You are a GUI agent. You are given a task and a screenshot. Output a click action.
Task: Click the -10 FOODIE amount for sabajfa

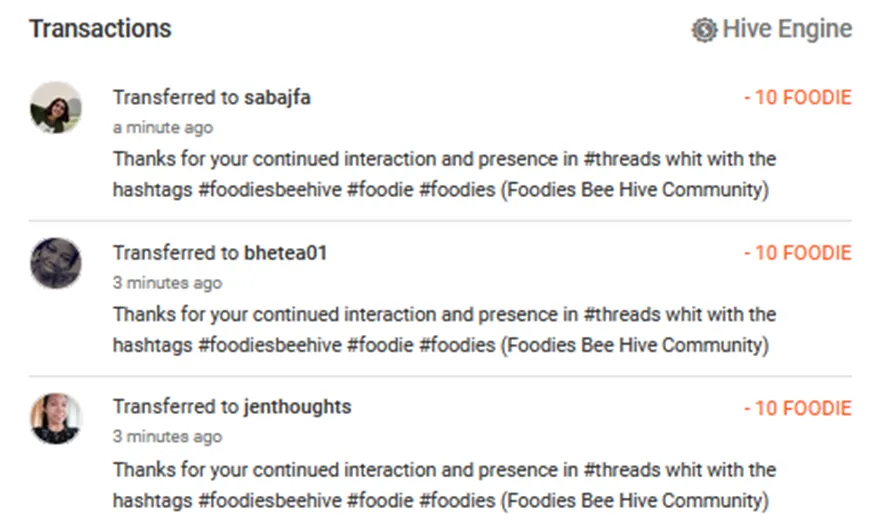pos(797,98)
